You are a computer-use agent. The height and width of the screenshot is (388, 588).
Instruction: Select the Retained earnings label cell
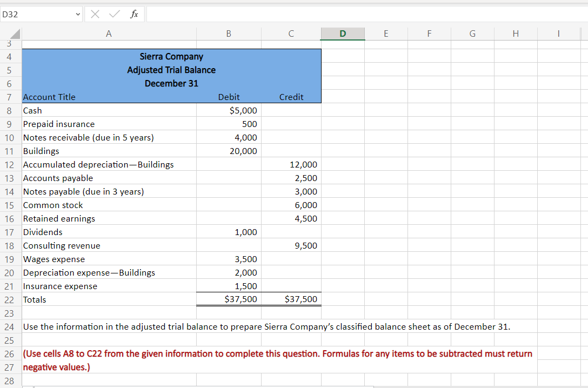pyautogui.click(x=109, y=218)
